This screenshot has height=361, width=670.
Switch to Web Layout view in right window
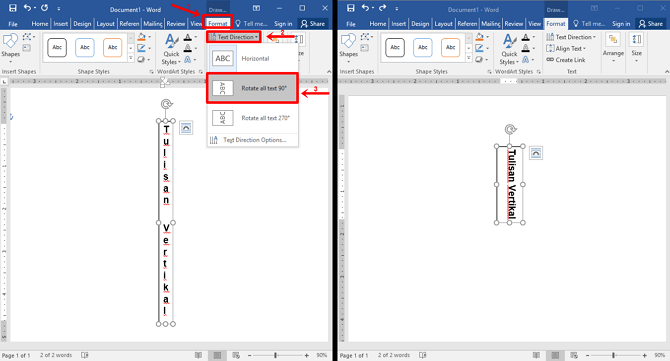click(574, 355)
